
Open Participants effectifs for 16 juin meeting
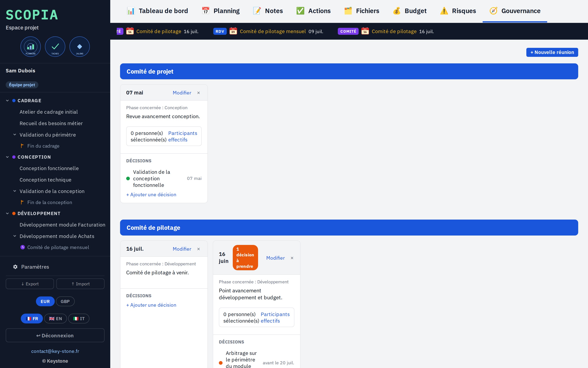point(275,317)
